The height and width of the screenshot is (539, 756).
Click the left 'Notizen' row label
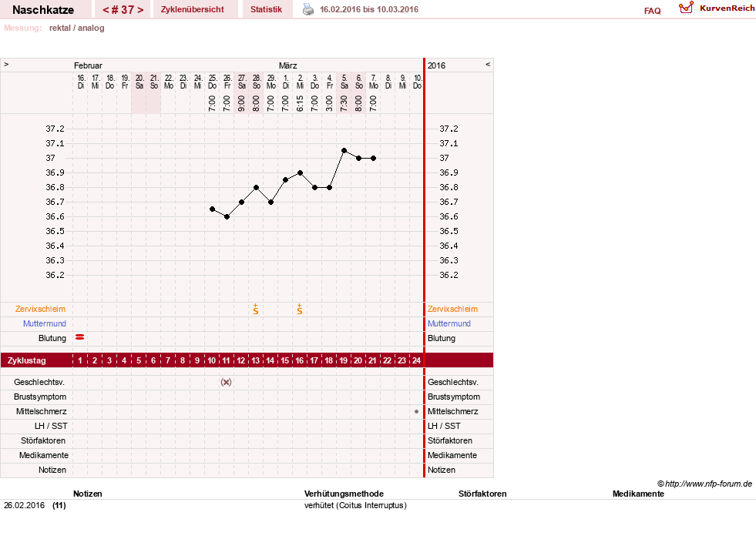coord(52,470)
